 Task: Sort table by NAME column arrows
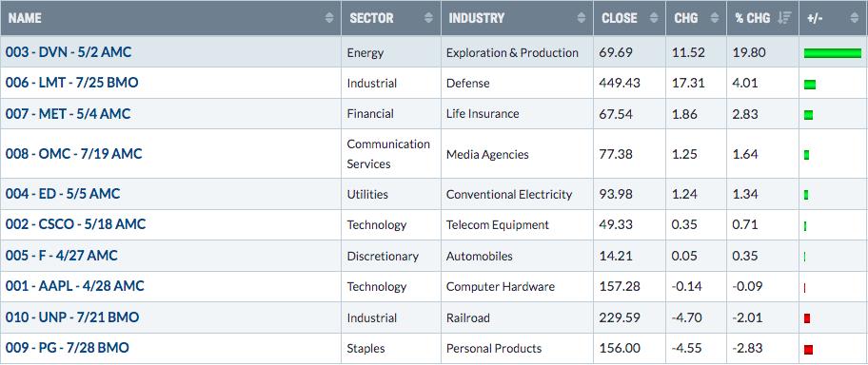(329, 18)
